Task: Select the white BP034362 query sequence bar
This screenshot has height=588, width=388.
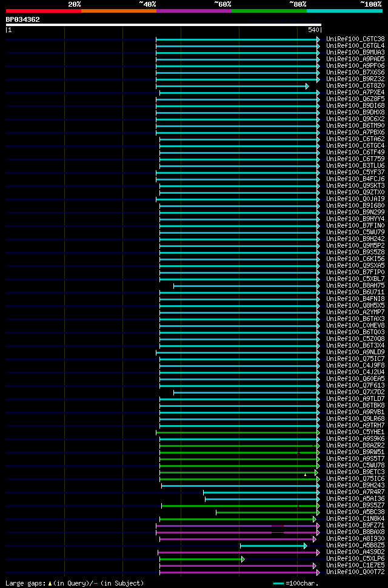Action: [164, 25]
